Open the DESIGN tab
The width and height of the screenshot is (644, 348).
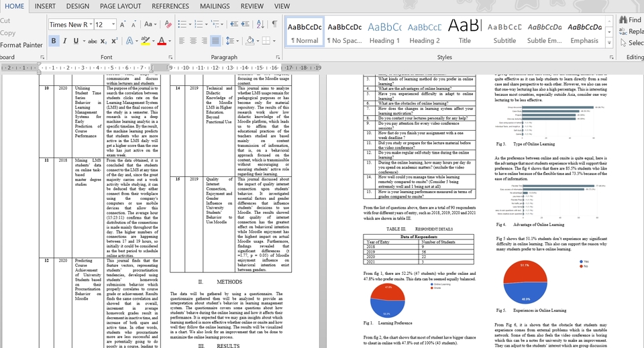tap(78, 6)
